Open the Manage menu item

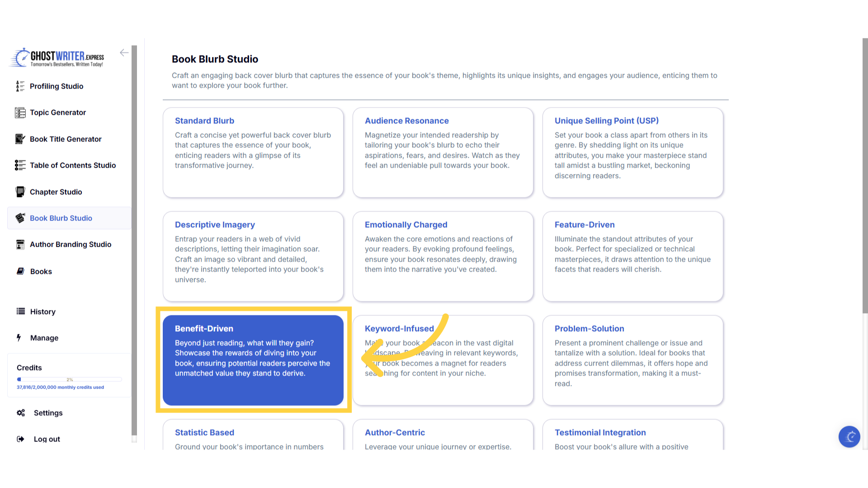[x=44, y=338]
